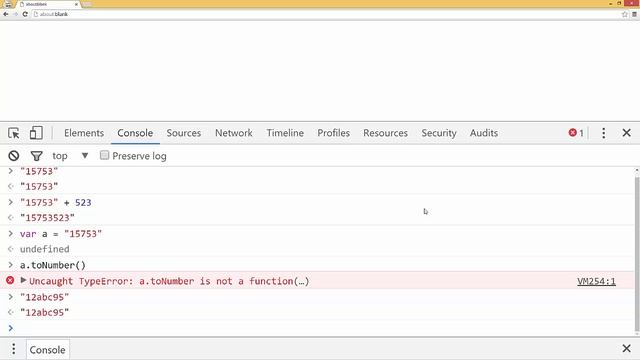640x360 pixels.
Task: Select the Console tab
Action: [x=135, y=133]
